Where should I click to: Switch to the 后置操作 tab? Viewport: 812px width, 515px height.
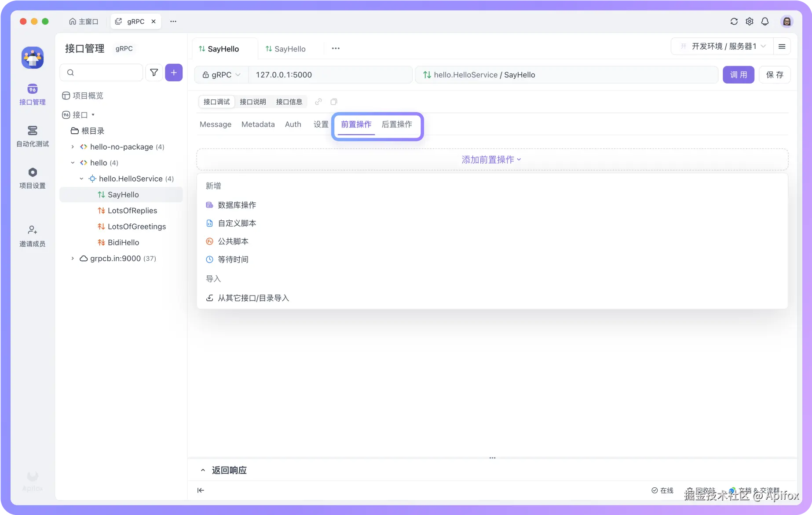(x=396, y=124)
